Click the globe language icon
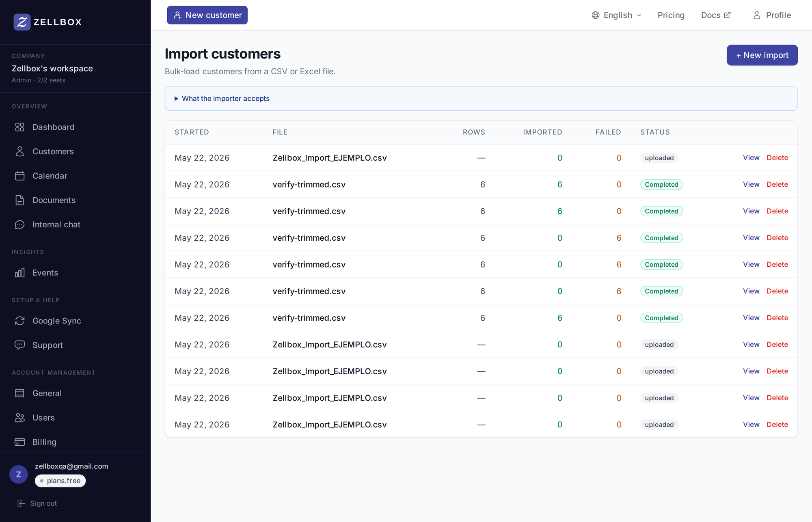812x522 pixels. tap(596, 15)
